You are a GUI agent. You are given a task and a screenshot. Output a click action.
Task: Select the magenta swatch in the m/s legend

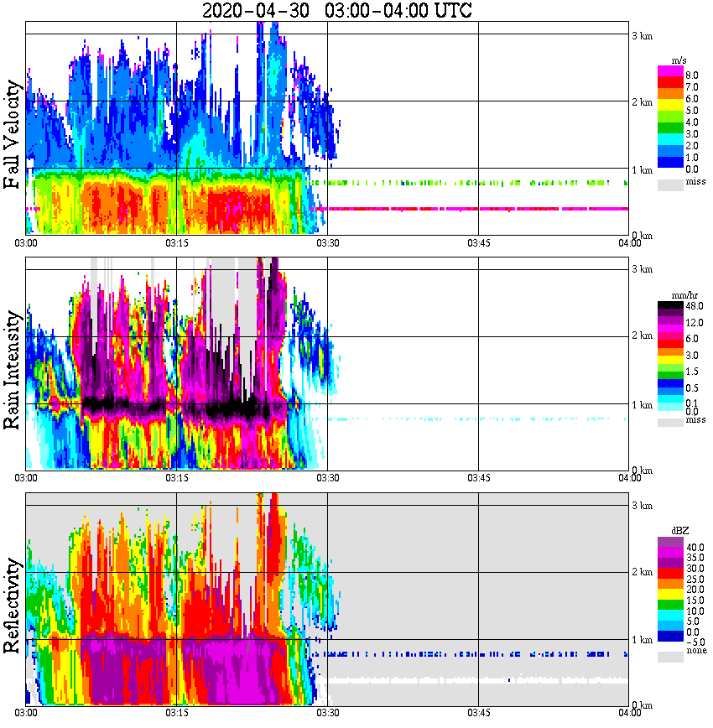click(670, 71)
